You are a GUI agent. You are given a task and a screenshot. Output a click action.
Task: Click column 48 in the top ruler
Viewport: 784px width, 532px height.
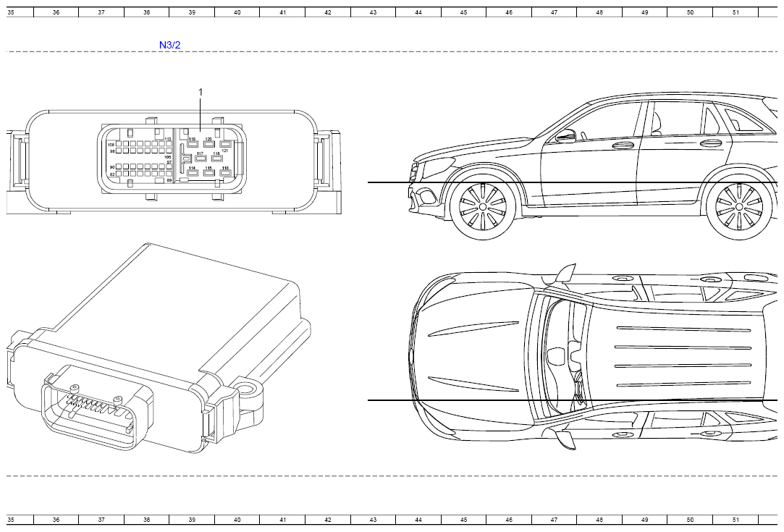click(599, 12)
